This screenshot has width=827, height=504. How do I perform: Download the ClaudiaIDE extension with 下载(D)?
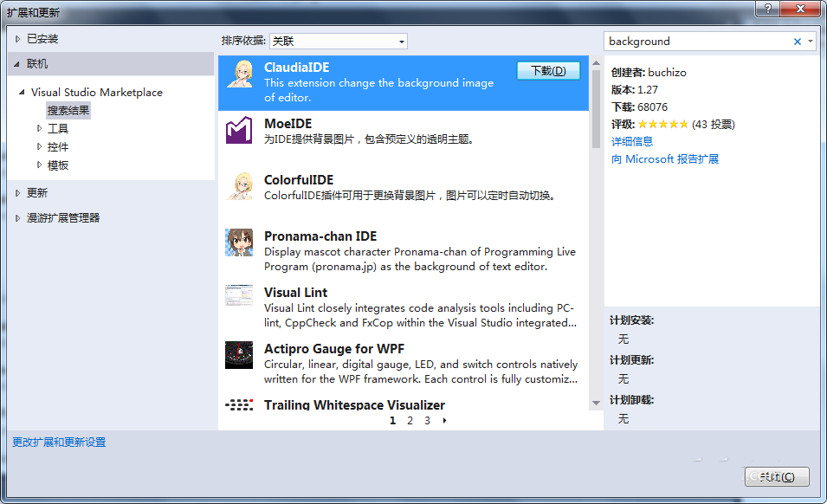click(x=548, y=71)
